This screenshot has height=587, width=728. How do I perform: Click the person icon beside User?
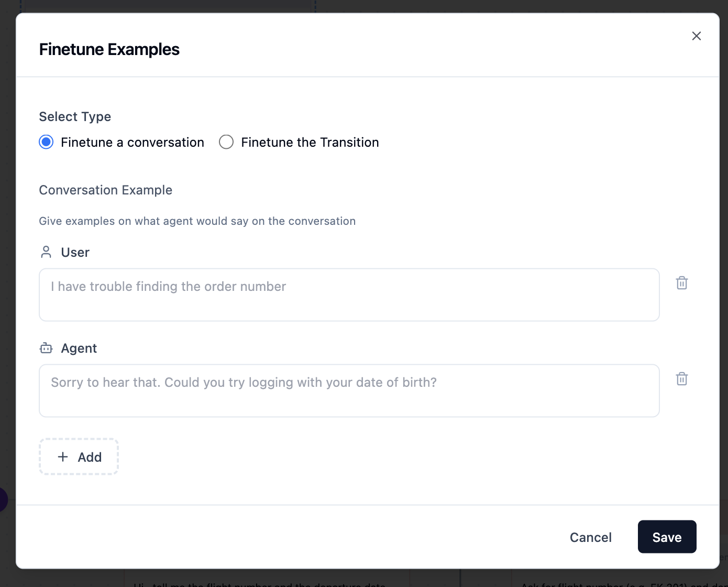46,252
